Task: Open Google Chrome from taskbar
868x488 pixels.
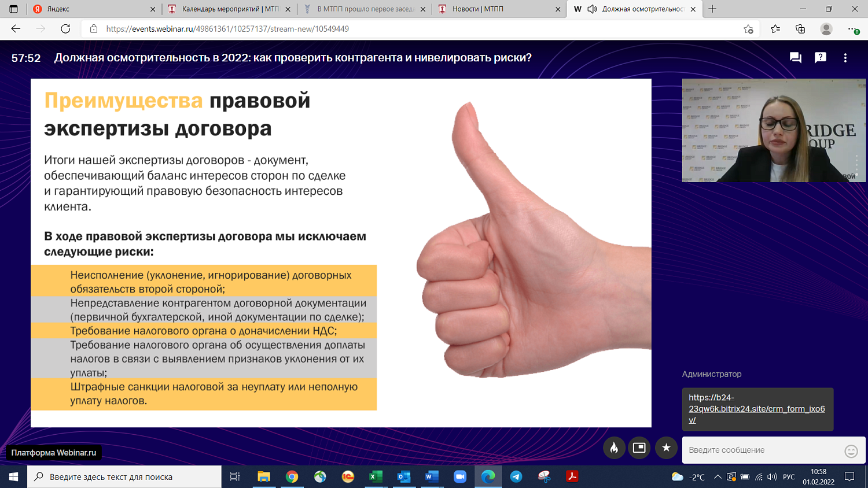Action: [292, 477]
